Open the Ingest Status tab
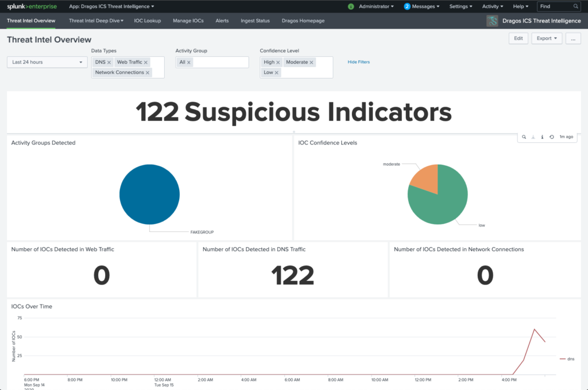The width and height of the screenshot is (588, 390). click(255, 21)
